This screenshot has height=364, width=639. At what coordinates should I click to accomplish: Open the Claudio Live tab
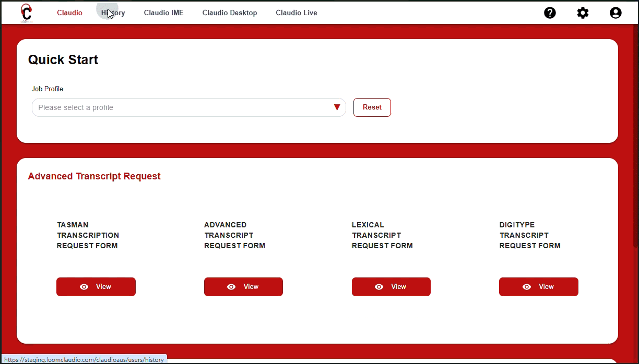[296, 13]
